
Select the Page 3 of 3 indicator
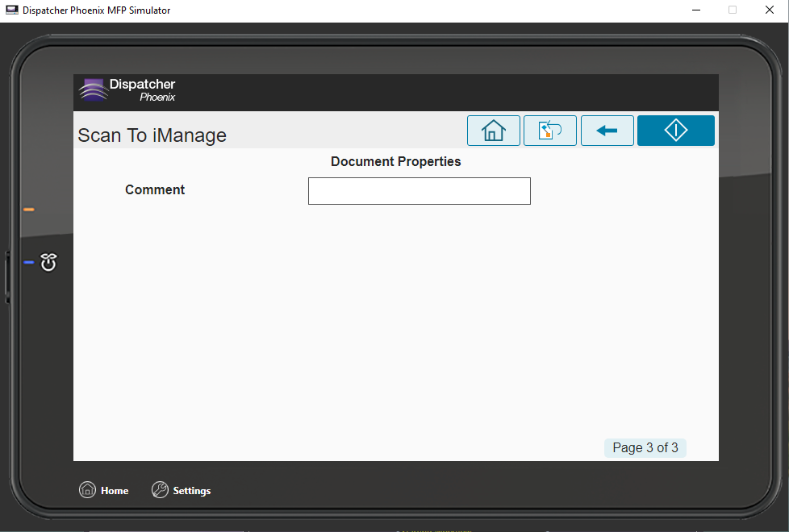pyautogui.click(x=645, y=447)
